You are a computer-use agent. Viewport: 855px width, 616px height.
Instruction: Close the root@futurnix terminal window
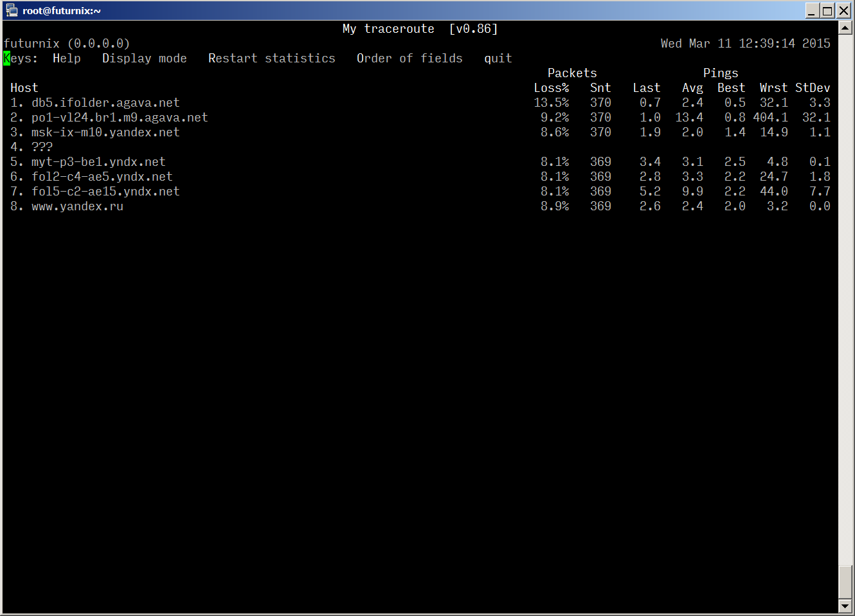[843, 11]
